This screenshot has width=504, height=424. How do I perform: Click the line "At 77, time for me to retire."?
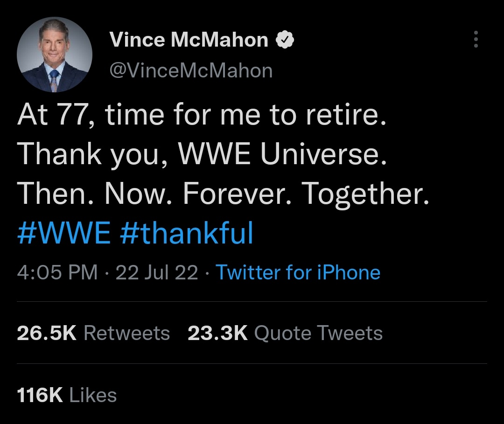[x=202, y=116]
